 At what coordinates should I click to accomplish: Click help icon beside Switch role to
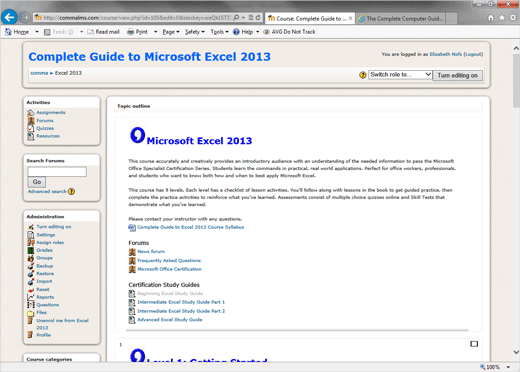[363, 75]
